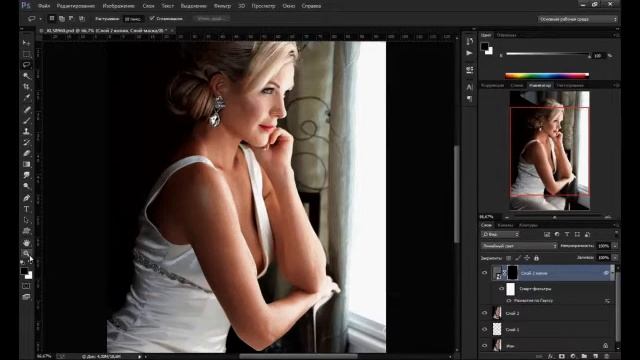This screenshot has width=640, height=360.
Task: Select the History Brush tool
Action: click(27, 142)
